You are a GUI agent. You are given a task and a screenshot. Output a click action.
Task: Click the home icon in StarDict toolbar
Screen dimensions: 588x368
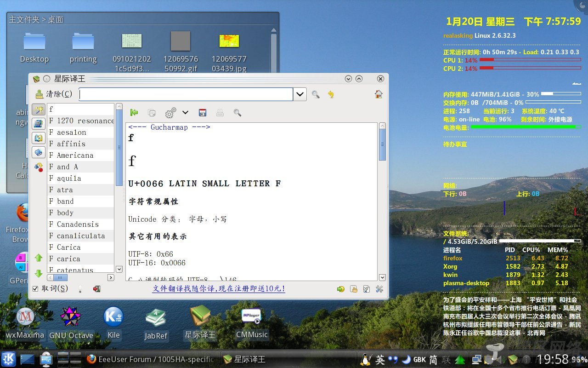379,94
